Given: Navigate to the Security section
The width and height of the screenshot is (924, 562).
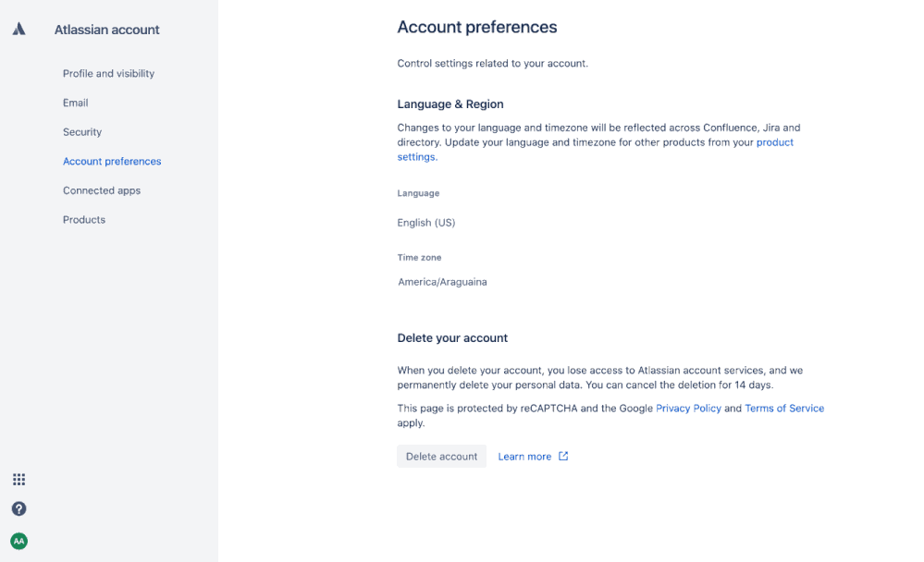Looking at the screenshot, I should 82,132.
